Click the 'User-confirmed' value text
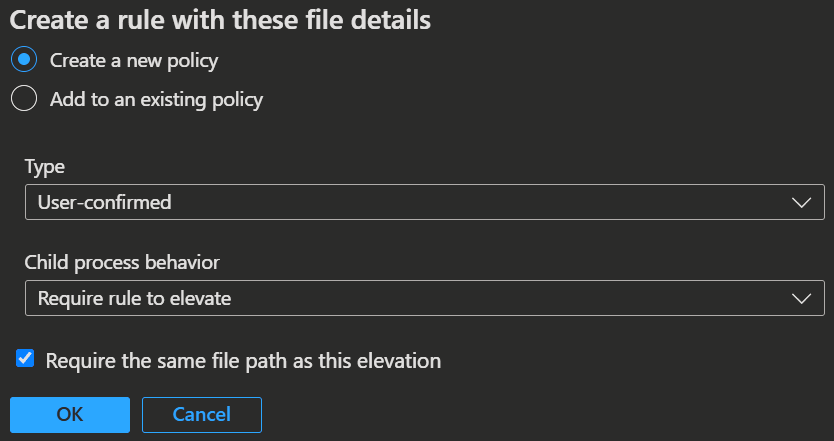This screenshot has width=834, height=441. pyautogui.click(x=104, y=202)
